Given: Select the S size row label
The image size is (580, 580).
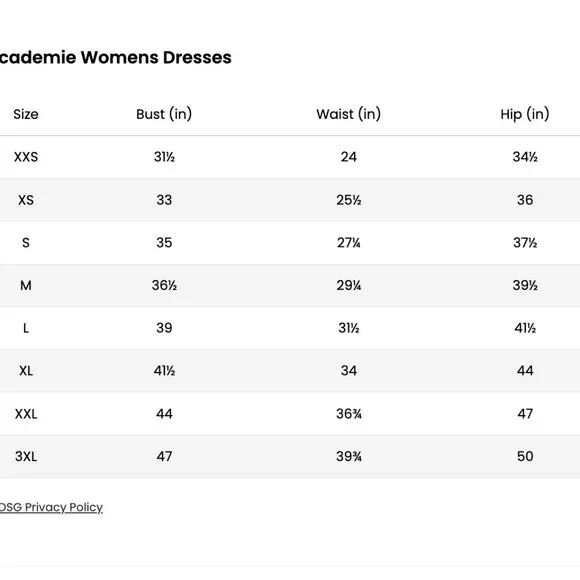Looking at the screenshot, I should pyautogui.click(x=26, y=243).
